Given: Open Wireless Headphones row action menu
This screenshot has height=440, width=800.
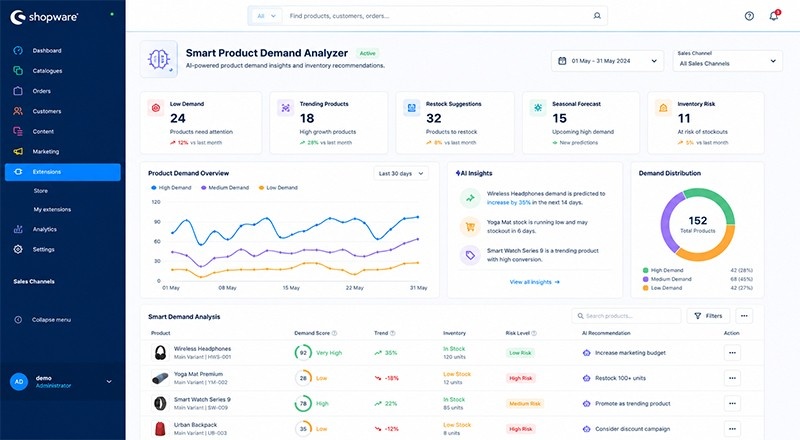Looking at the screenshot, I should [732, 353].
